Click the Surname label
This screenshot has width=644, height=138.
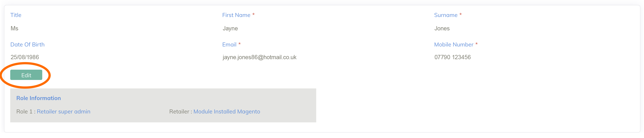pyautogui.click(x=445, y=15)
